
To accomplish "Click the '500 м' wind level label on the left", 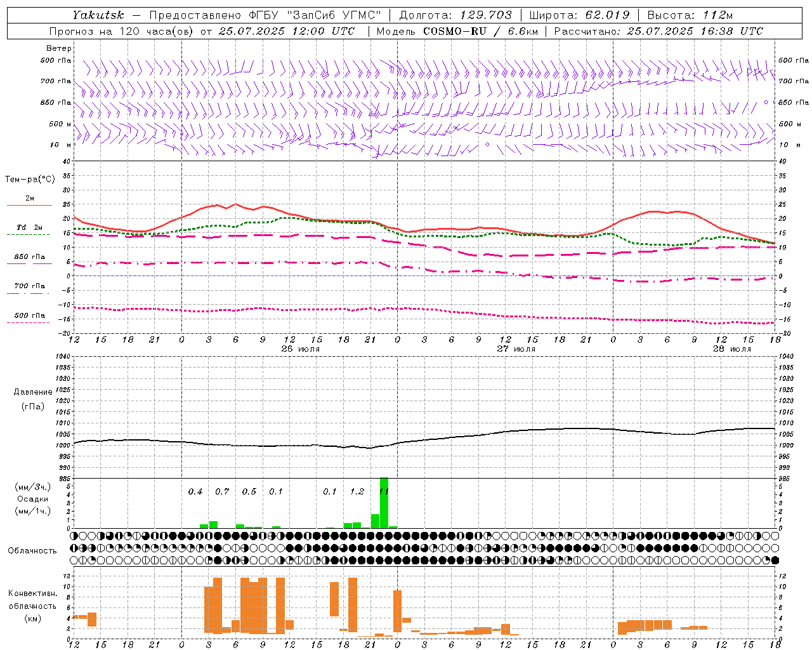I will pyautogui.click(x=60, y=124).
